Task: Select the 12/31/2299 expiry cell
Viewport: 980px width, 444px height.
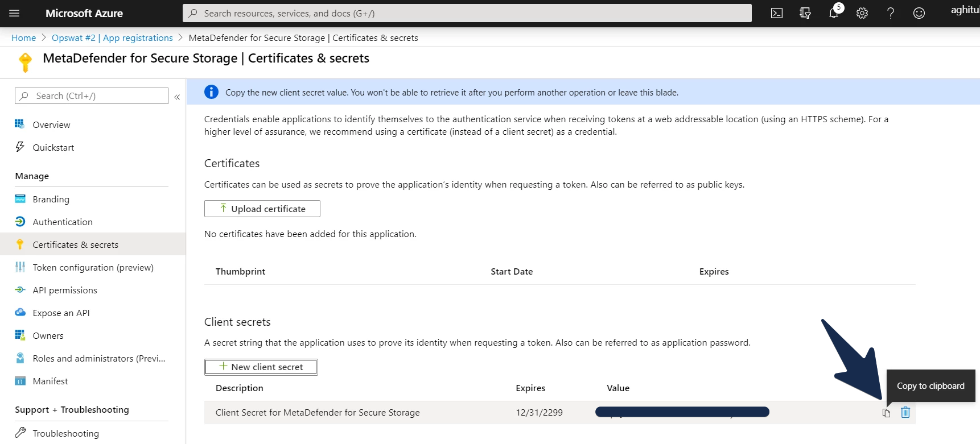Action: pyautogui.click(x=539, y=412)
